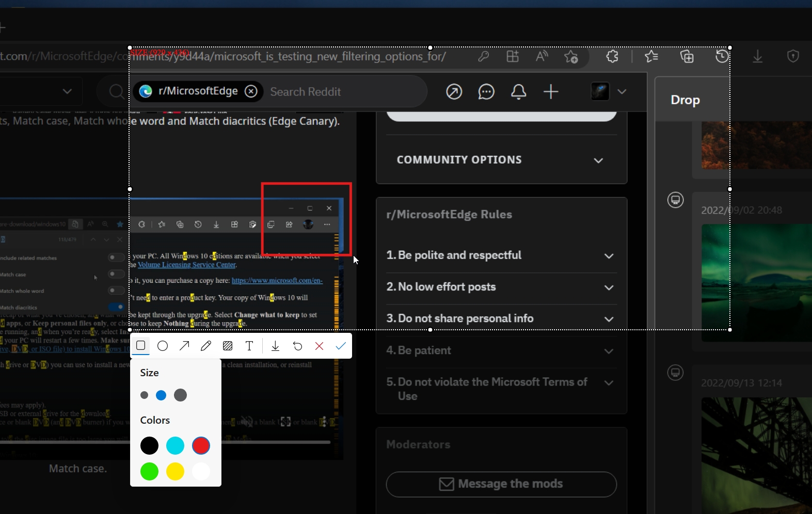
Task: Cancel the screenshot with the red X
Action: tap(319, 346)
